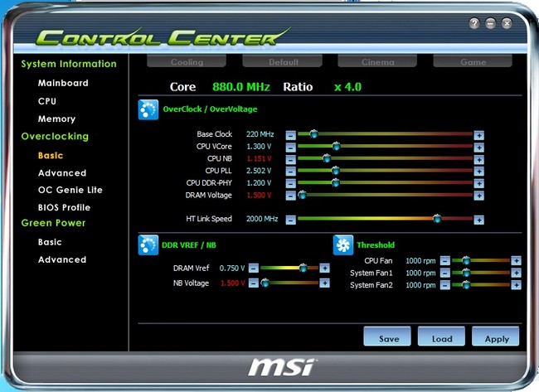The width and height of the screenshot is (539, 392).
Task: Increase CPU Fan threshold with plus button
Action: click(516, 261)
